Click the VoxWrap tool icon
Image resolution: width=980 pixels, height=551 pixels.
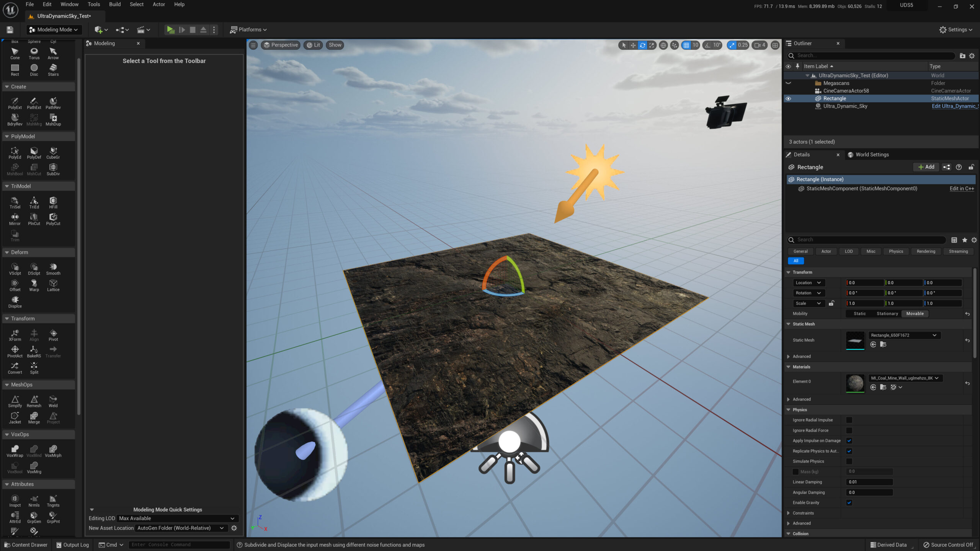pos(15,450)
